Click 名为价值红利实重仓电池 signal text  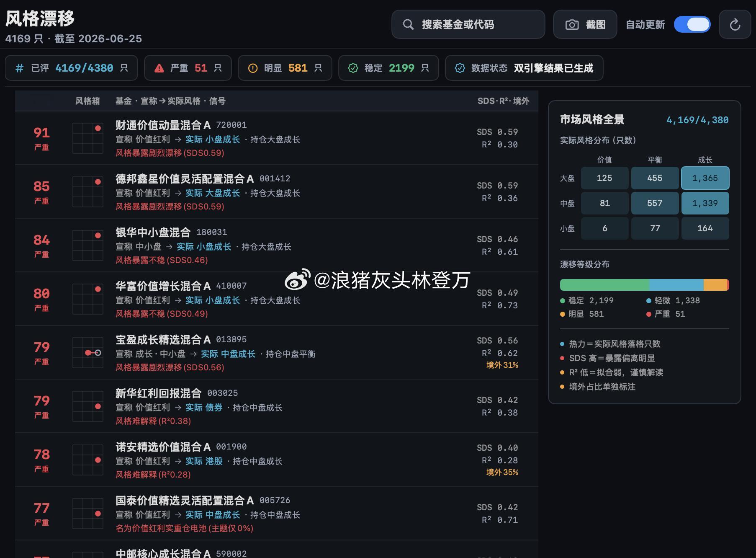click(x=184, y=528)
